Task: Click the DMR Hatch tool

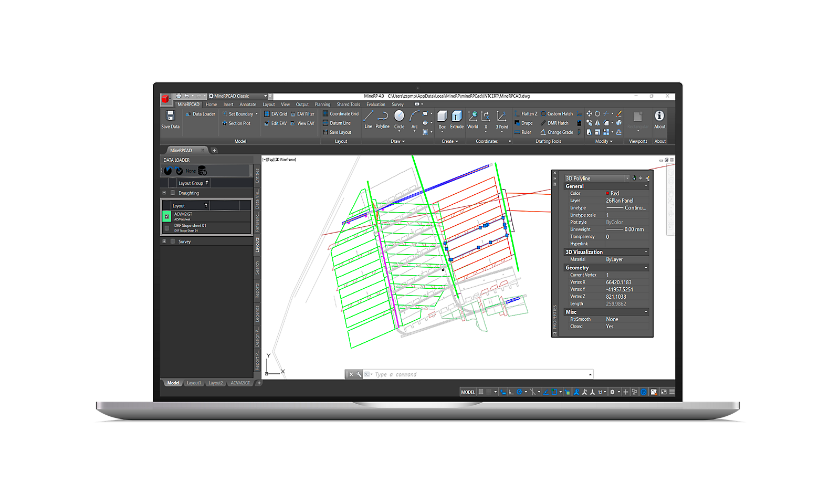Action: click(554, 123)
